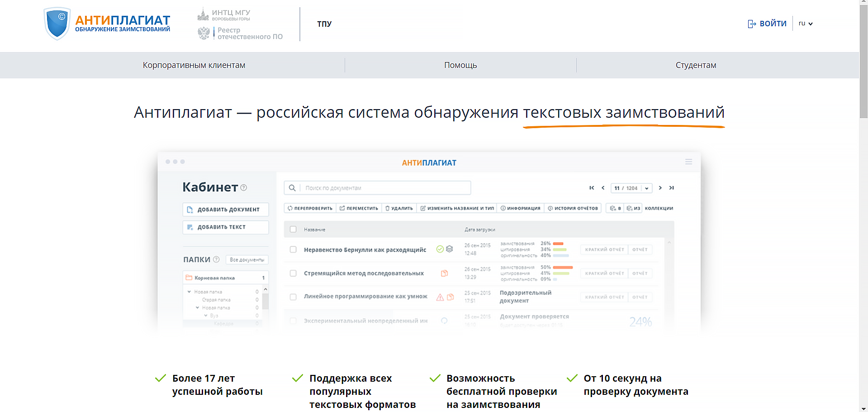Open the Студентам menu item
The height and width of the screenshot is (412, 868).
(x=696, y=65)
